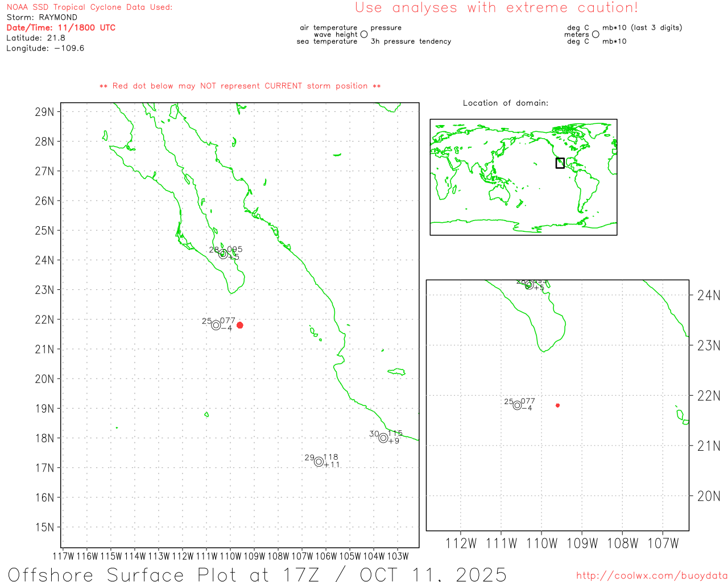Click the 114W longitude axis label
Viewport: 728px width, 582px height.
tap(135, 556)
